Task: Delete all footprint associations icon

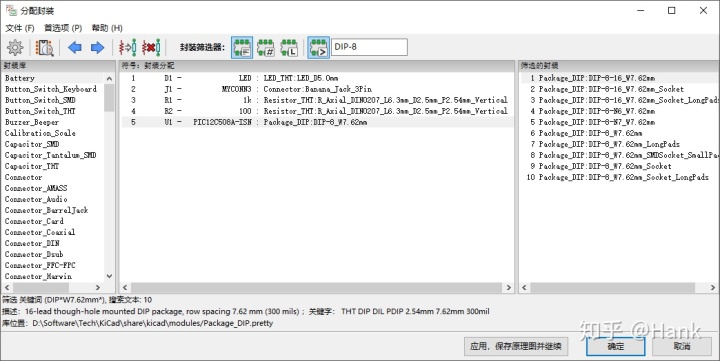Action: (151, 47)
